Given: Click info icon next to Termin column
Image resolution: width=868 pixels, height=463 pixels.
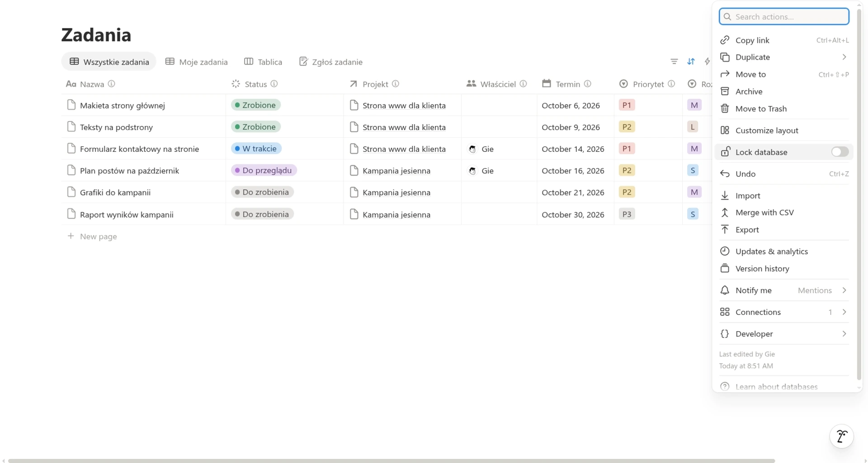Looking at the screenshot, I should 587,84.
